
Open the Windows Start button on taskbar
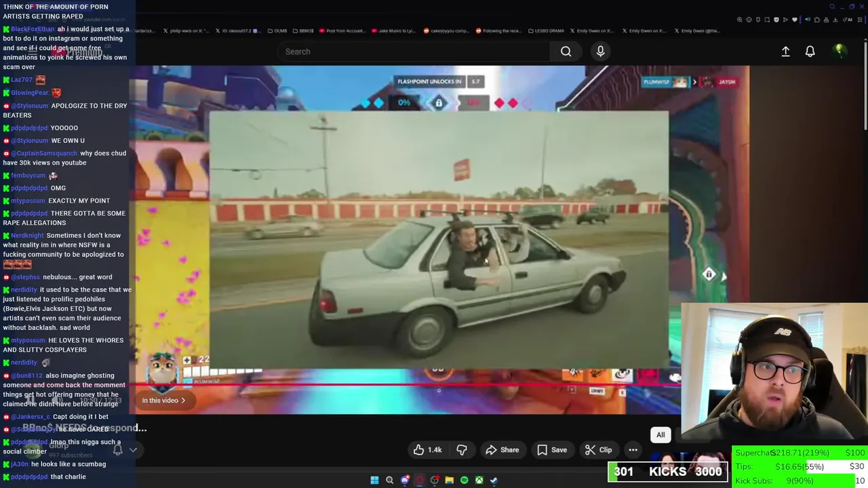[374, 481]
